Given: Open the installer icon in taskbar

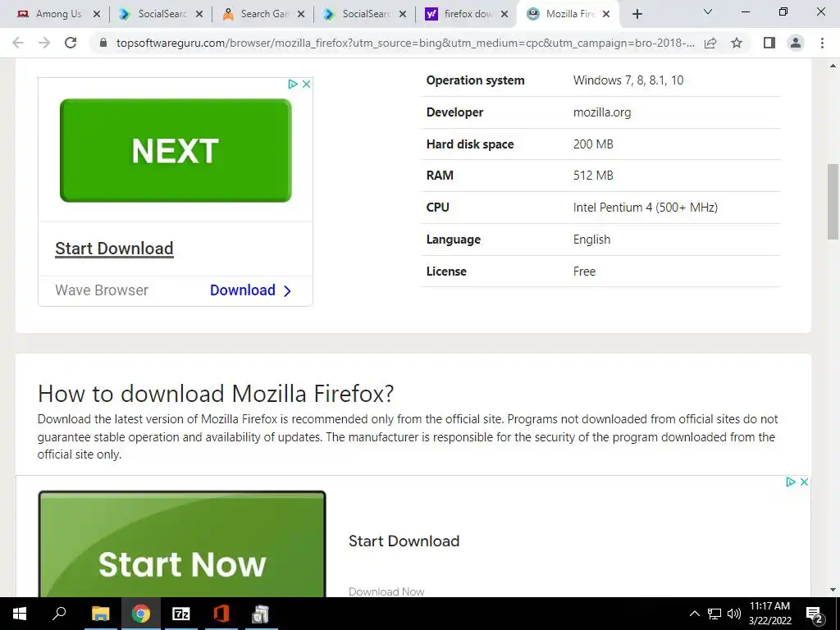Looking at the screenshot, I should pos(261,614).
